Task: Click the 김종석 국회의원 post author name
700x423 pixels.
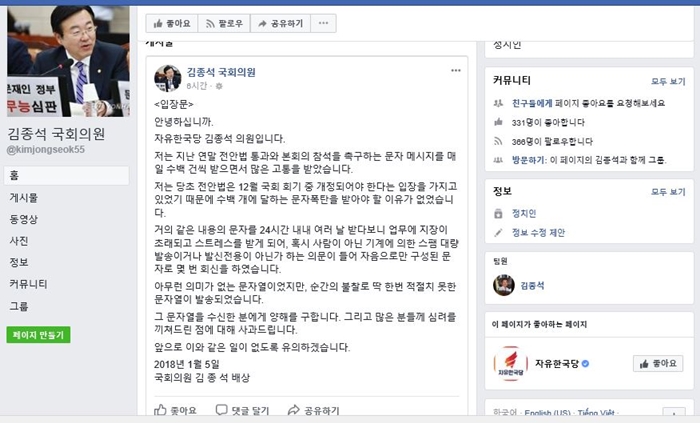Action: [x=221, y=72]
